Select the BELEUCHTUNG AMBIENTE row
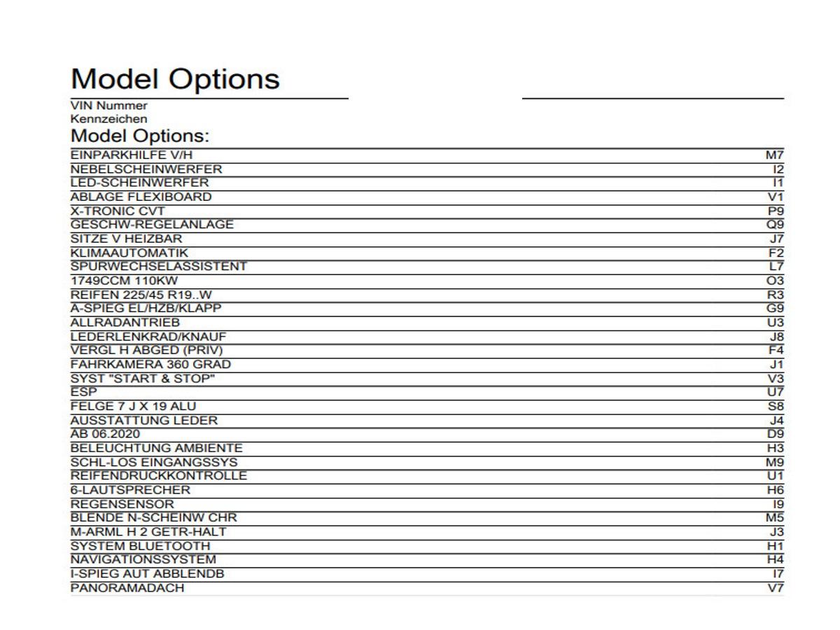 pyautogui.click(x=427, y=449)
